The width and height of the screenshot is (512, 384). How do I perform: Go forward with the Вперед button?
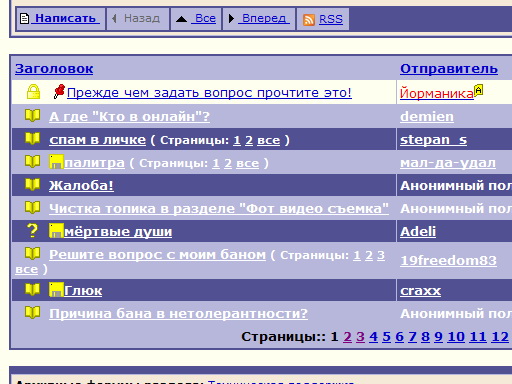pyautogui.click(x=259, y=19)
